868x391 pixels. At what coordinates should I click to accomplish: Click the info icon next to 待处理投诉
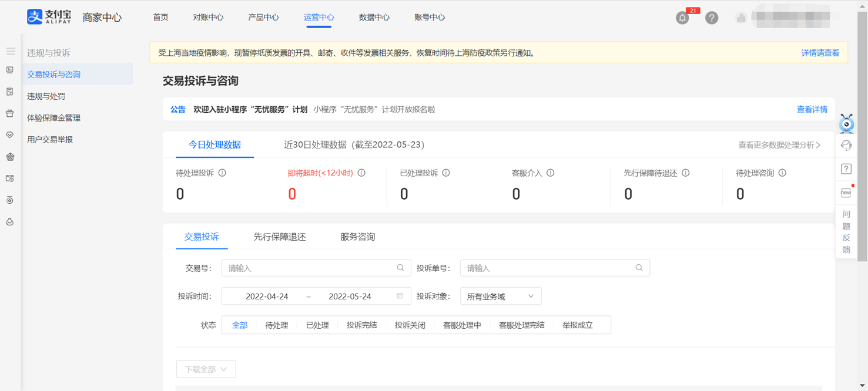click(x=222, y=173)
